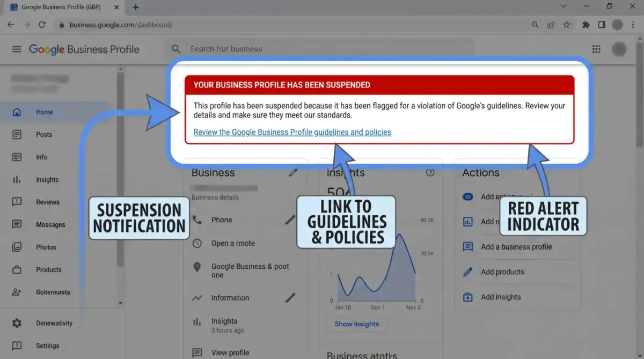
Task: Open the Chrome three-dot menu
Action: point(633,25)
